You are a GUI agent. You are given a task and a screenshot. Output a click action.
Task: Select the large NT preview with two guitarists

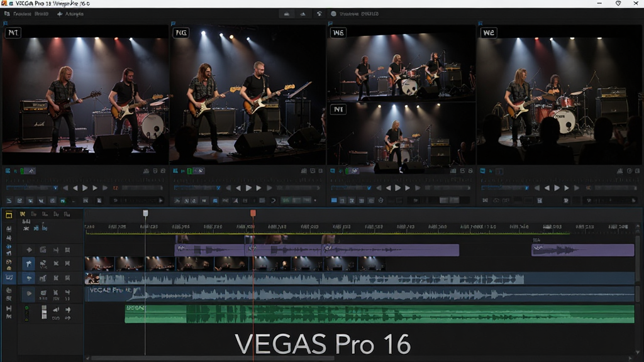click(86, 95)
